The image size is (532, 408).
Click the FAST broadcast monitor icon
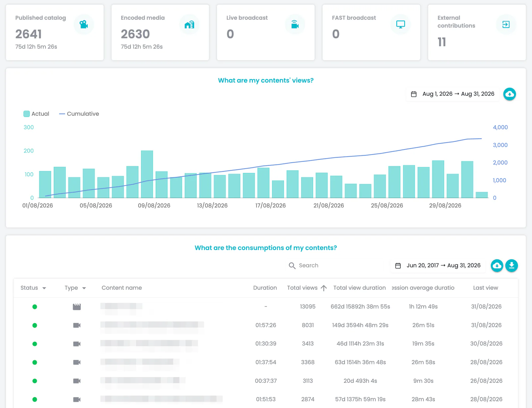tap(400, 24)
